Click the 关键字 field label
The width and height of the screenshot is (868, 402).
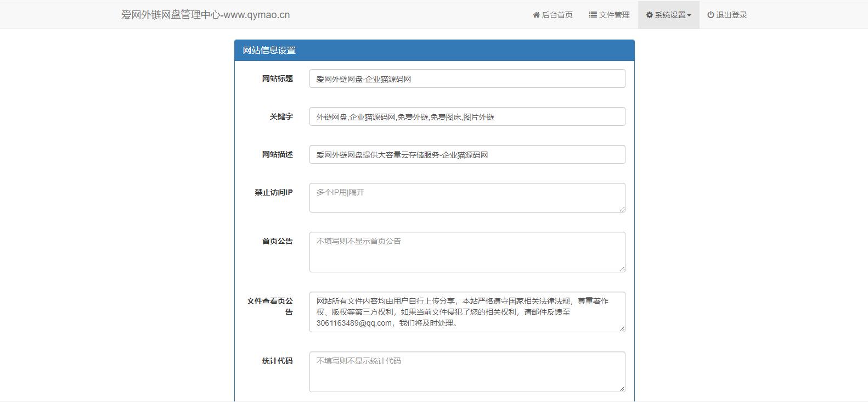coord(281,116)
